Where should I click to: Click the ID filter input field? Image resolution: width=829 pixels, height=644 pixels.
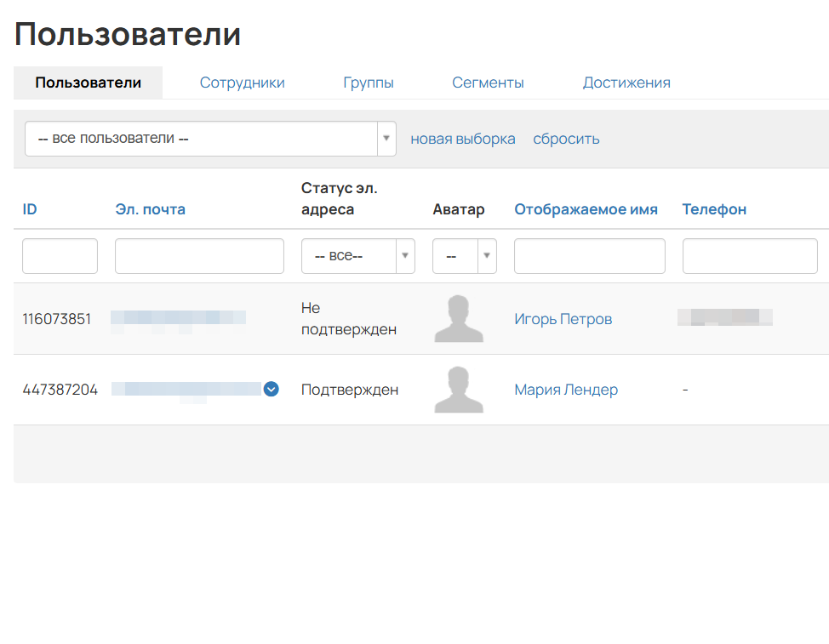point(60,255)
